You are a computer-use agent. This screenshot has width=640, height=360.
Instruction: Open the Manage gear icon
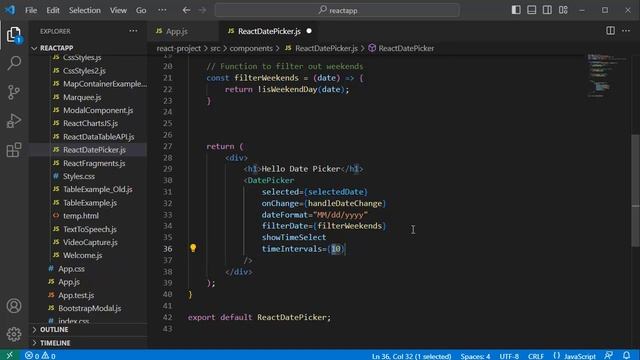pos(14,334)
